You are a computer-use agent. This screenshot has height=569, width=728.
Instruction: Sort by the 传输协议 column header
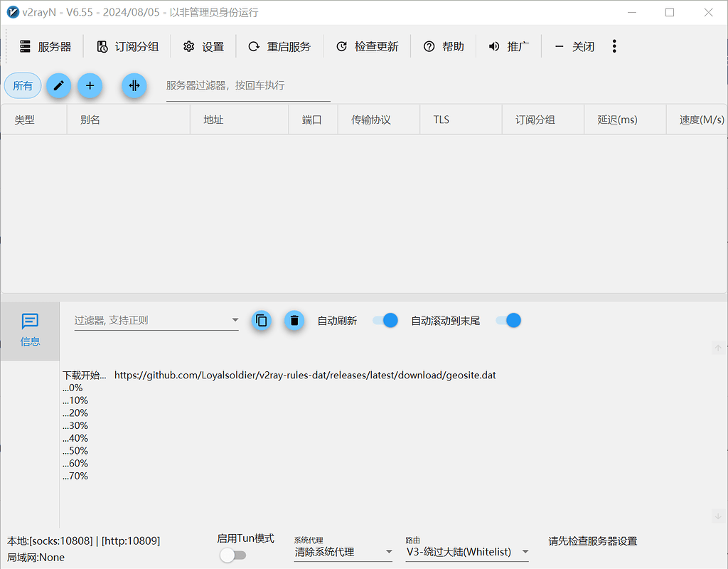pos(379,119)
